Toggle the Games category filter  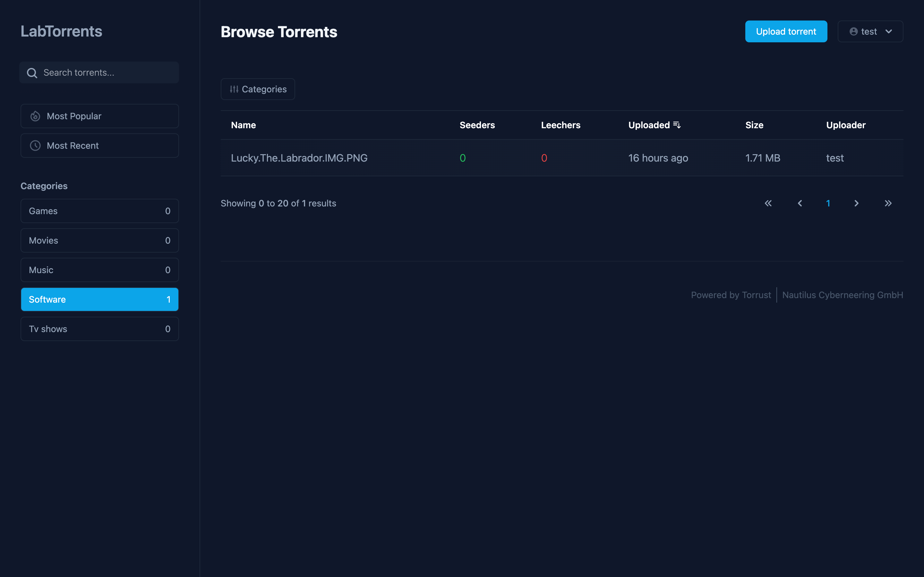pos(99,211)
